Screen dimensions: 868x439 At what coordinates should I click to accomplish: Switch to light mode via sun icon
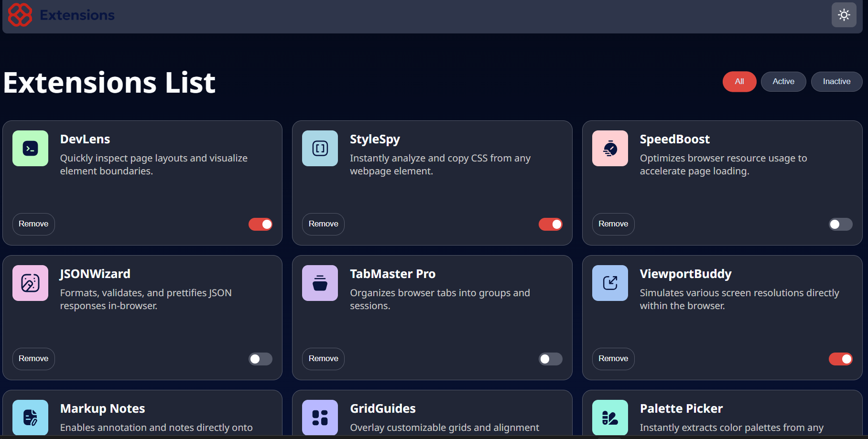(x=844, y=15)
